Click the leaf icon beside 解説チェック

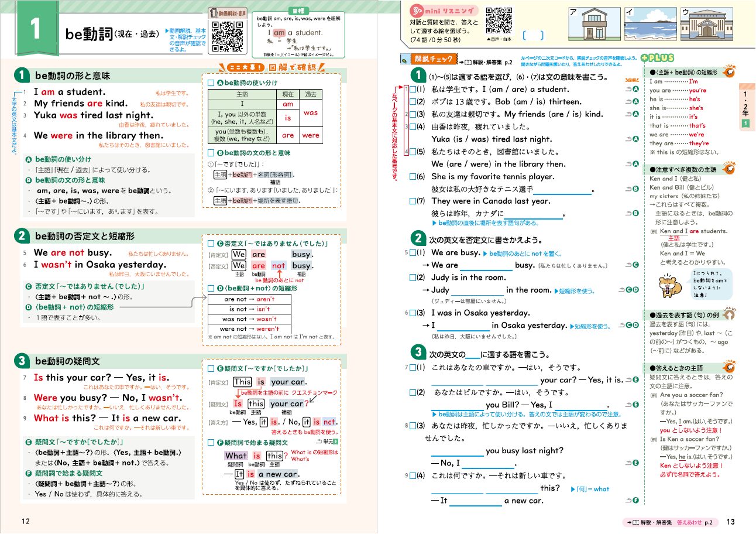click(404, 60)
